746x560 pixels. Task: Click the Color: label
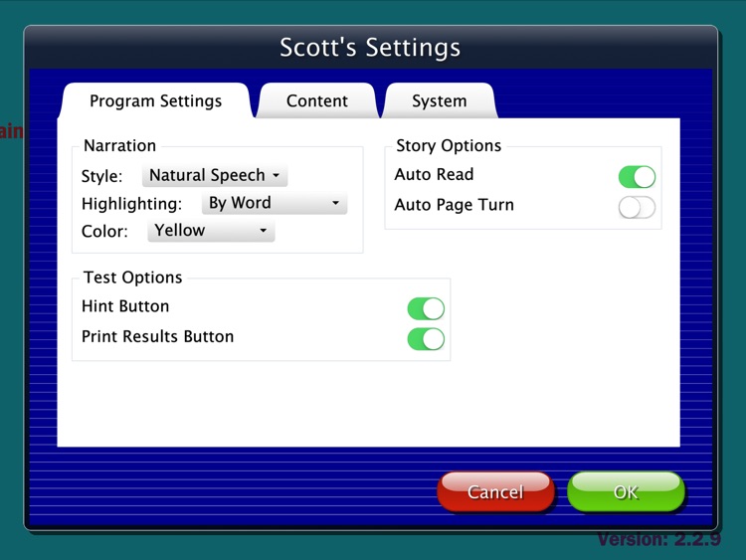point(104,231)
